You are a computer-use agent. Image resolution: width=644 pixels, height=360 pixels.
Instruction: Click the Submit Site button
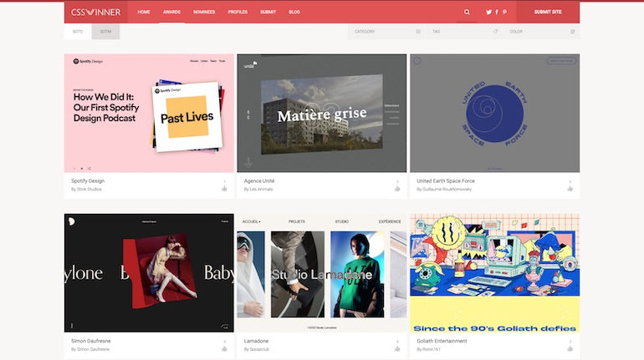pyautogui.click(x=548, y=13)
